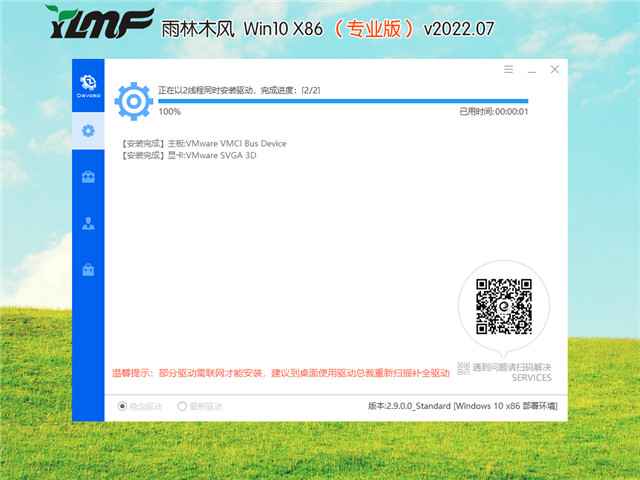Minimize the driver installer window
Screen dimensions: 640x480
[531, 70]
